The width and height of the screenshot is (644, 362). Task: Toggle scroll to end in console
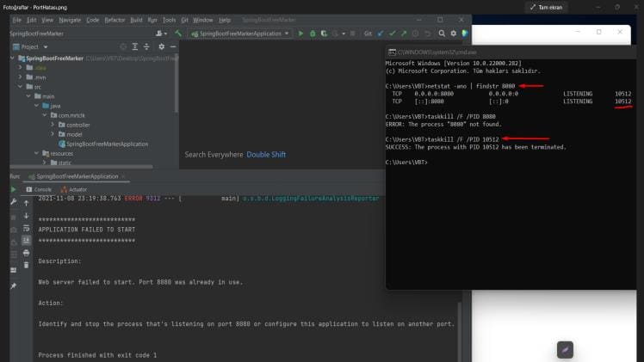pyautogui.click(x=26, y=241)
